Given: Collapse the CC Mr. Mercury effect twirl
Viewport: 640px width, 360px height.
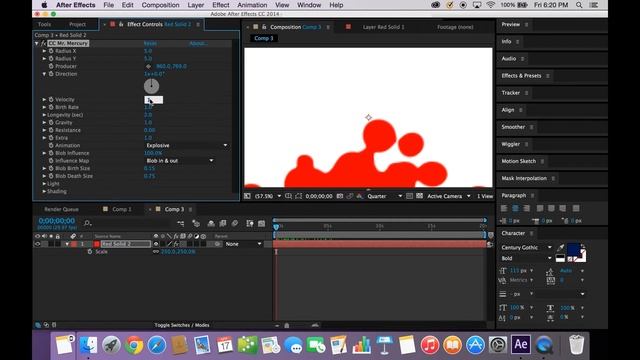Looking at the screenshot, I should coord(37,43).
